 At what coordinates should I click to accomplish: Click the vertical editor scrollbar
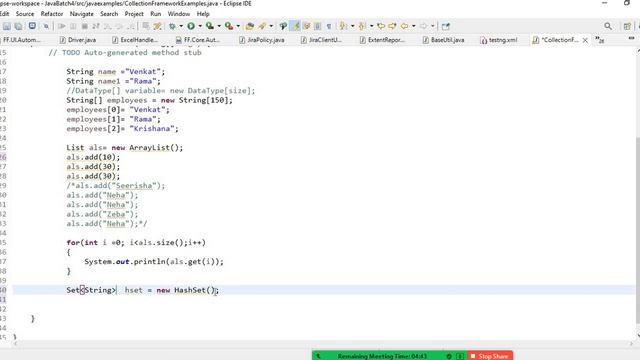pyautogui.click(x=637, y=231)
